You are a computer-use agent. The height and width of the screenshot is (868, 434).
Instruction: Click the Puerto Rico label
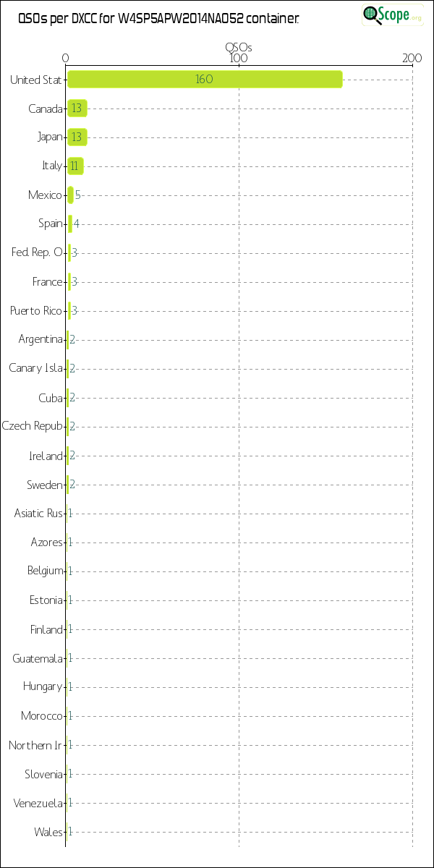[x=36, y=311]
